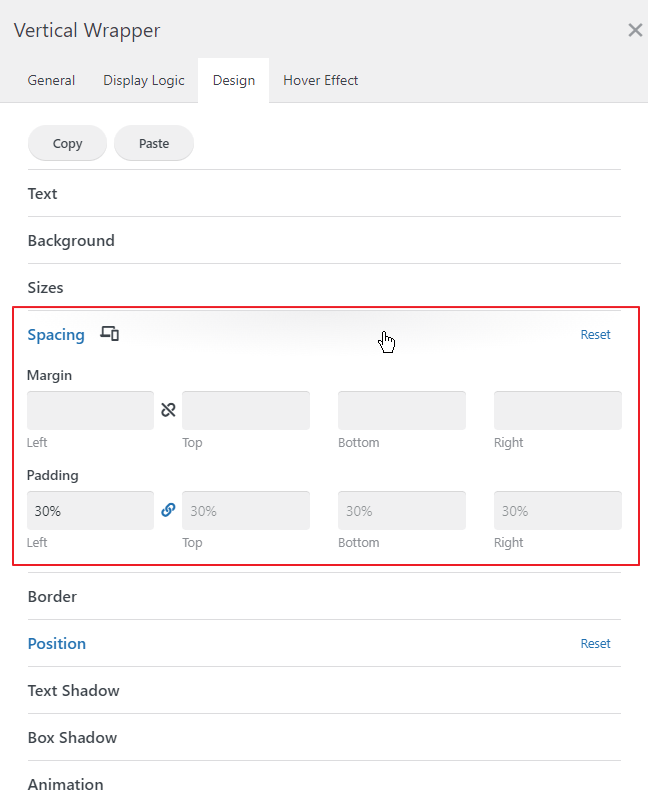Link the Margin values together
The height and width of the screenshot is (803, 648).
168,410
